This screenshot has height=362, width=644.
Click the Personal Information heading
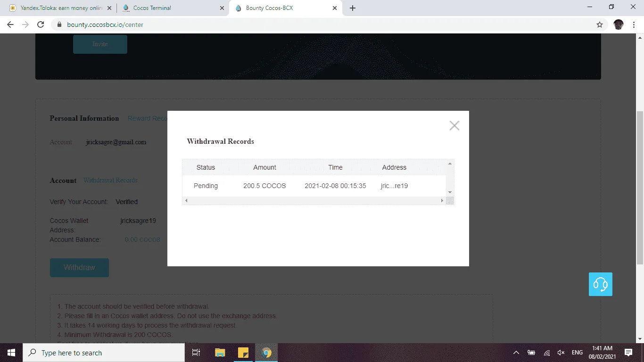84,118
